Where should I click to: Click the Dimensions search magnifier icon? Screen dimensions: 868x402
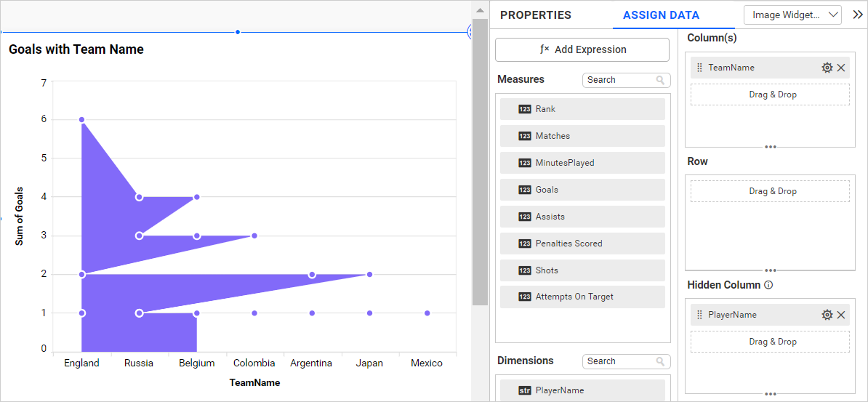click(660, 361)
